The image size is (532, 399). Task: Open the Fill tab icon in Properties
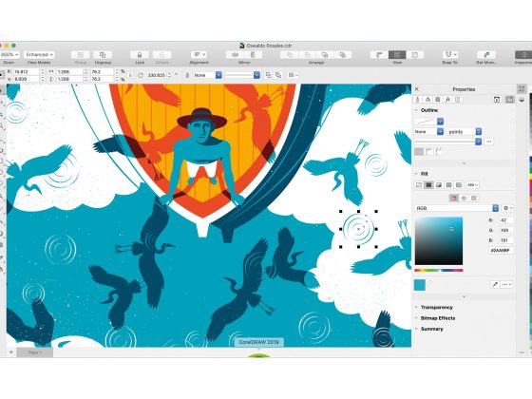coord(427,100)
